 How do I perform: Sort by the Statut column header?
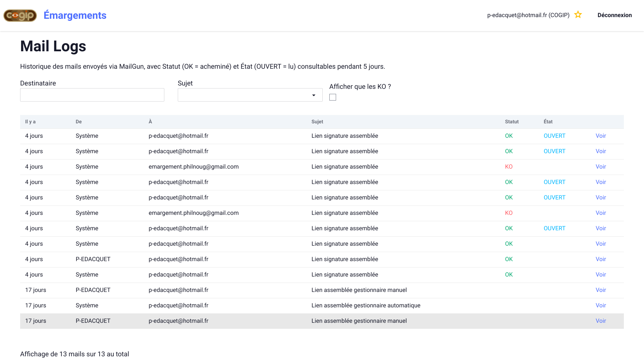click(512, 122)
